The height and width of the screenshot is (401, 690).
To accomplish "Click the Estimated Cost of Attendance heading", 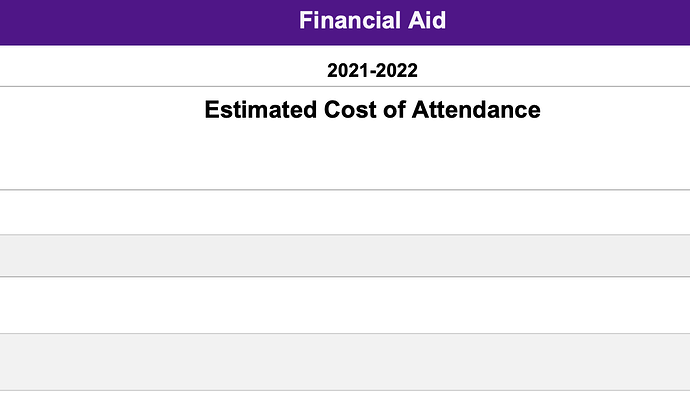I will (x=372, y=110).
